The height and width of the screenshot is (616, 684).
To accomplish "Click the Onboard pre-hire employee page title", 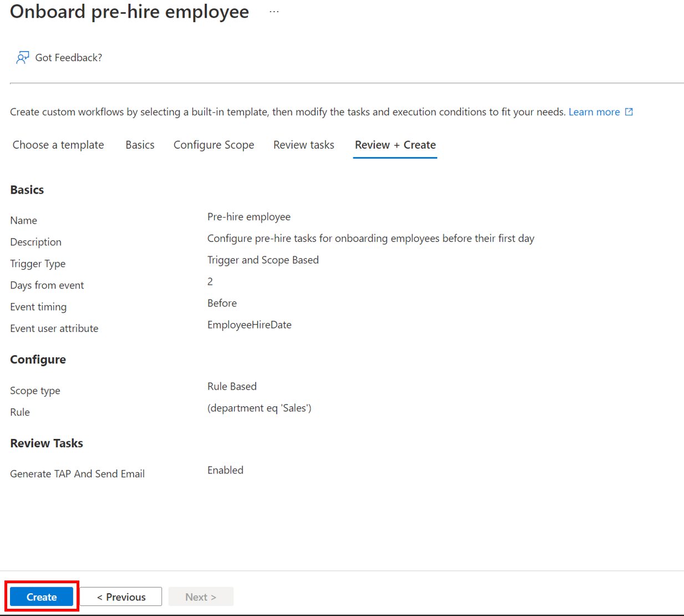I will point(129,12).
